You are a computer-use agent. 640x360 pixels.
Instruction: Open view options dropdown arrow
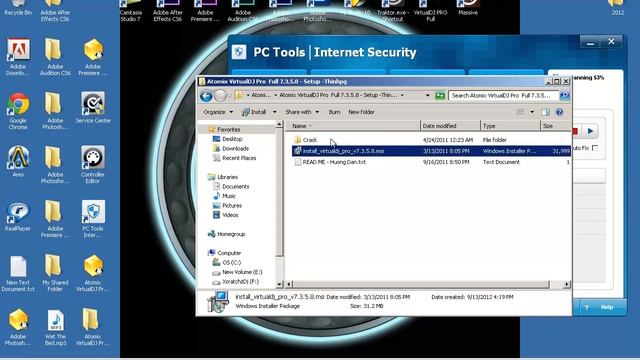tap(532, 112)
